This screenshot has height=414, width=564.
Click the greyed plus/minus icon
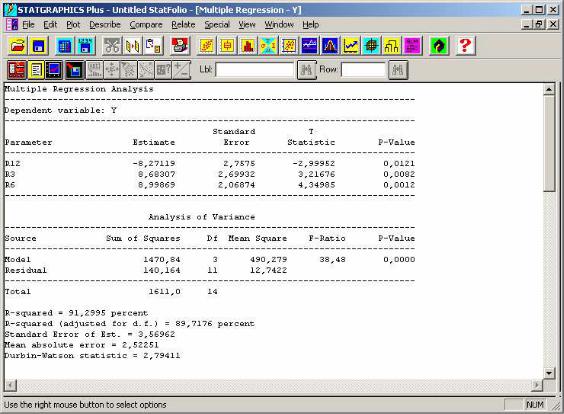pyautogui.click(x=182, y=70)
